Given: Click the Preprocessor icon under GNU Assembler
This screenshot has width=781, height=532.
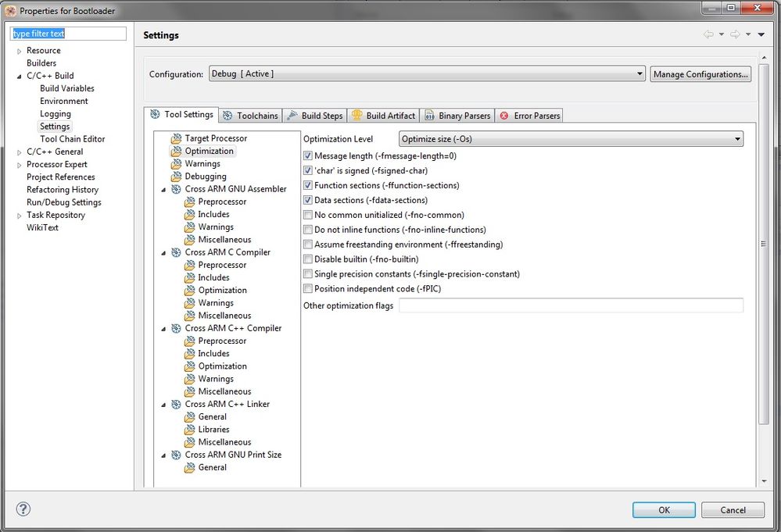Looking at the screenshot, I should click(x=189, y=202).
